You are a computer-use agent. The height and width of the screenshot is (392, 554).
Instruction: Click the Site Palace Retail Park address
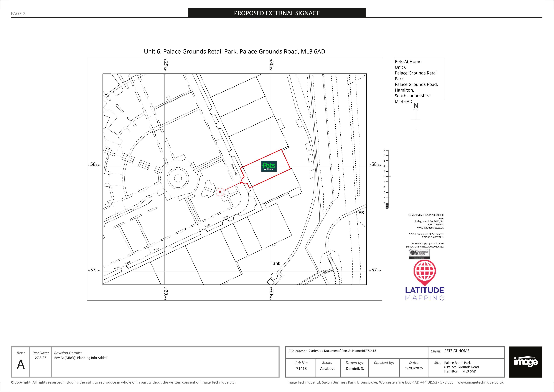pos(461,367)
